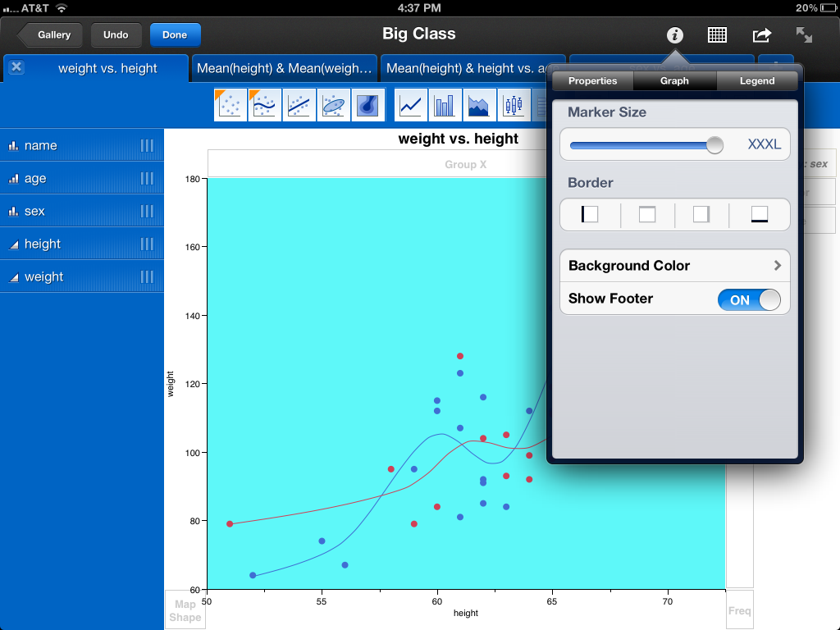Toggle the right border option
This screenshot has width=840, height=630.
pos(701,214)
